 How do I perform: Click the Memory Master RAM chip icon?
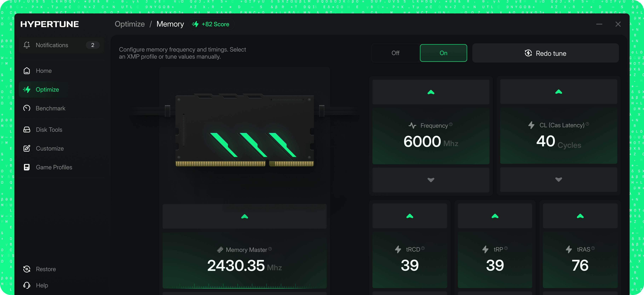tap(220, 250)
